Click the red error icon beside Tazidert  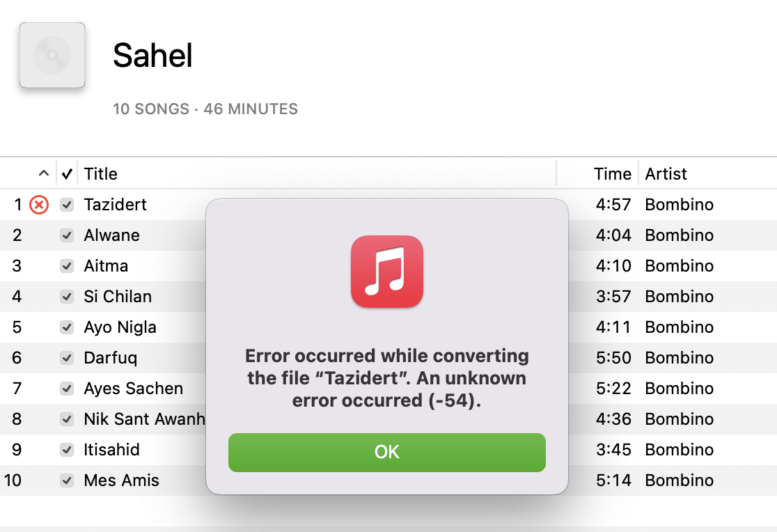pyautogui.click(x=39, y=205)
